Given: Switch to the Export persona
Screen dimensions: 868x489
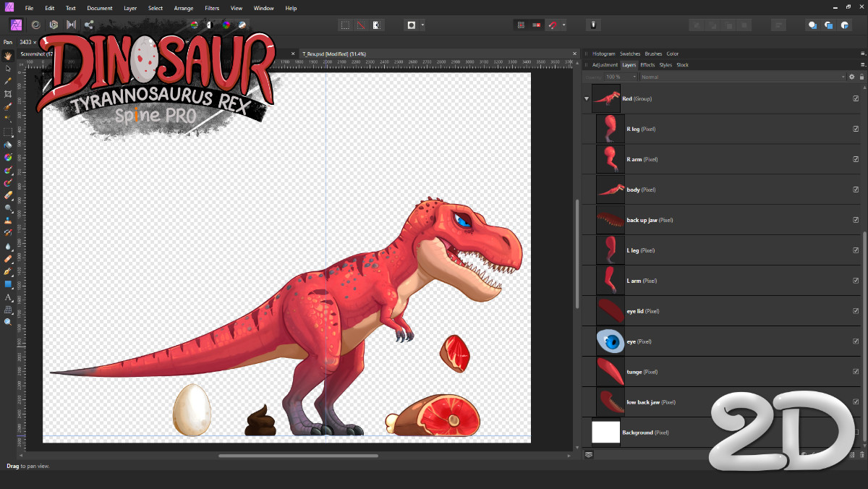Looking at the screenshot, I should tap(89, 25).
